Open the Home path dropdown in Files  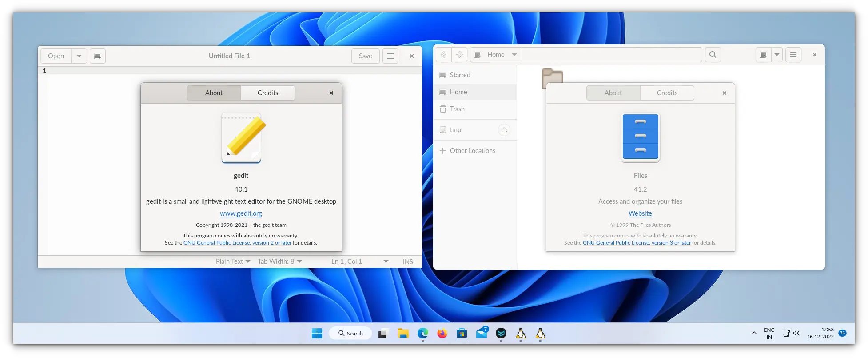[x=496, y=55]
